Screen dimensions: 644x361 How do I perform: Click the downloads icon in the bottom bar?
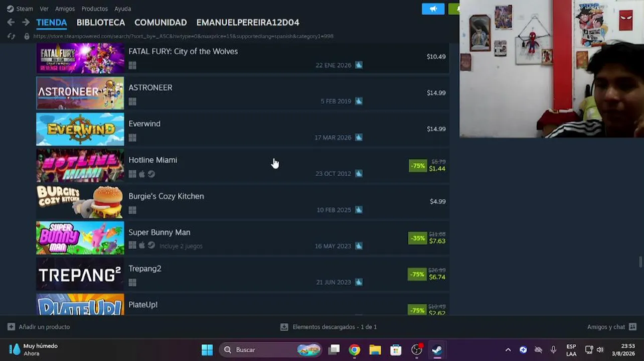284,327
